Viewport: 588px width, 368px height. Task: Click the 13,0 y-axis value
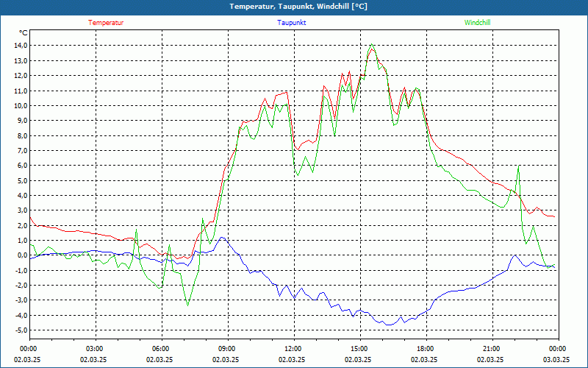(x=21, y=60)
